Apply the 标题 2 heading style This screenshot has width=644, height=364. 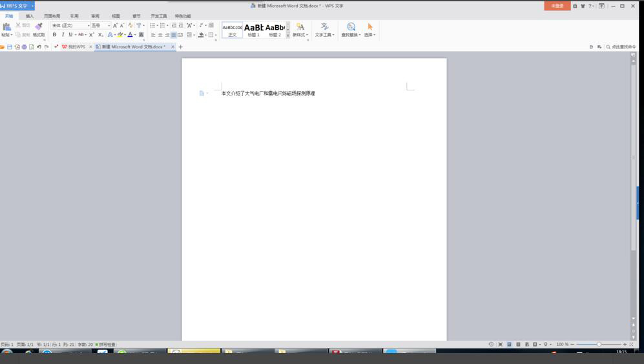coord(275,30)
